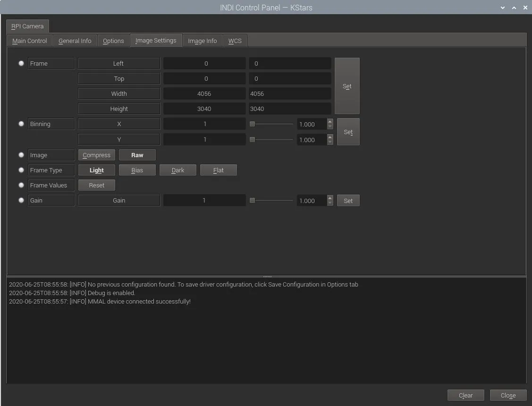Select the RPI Camera device tab

click(27, 26)
